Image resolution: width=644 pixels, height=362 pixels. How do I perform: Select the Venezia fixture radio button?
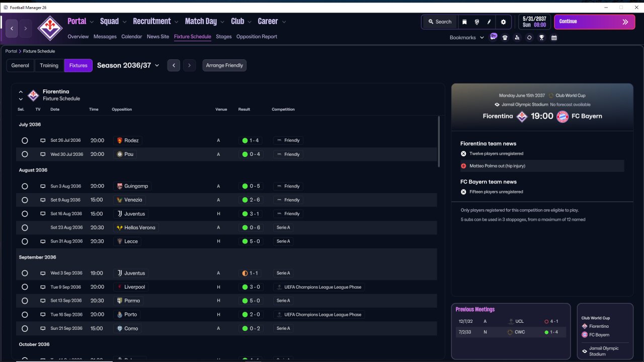(x=25, y=200)
